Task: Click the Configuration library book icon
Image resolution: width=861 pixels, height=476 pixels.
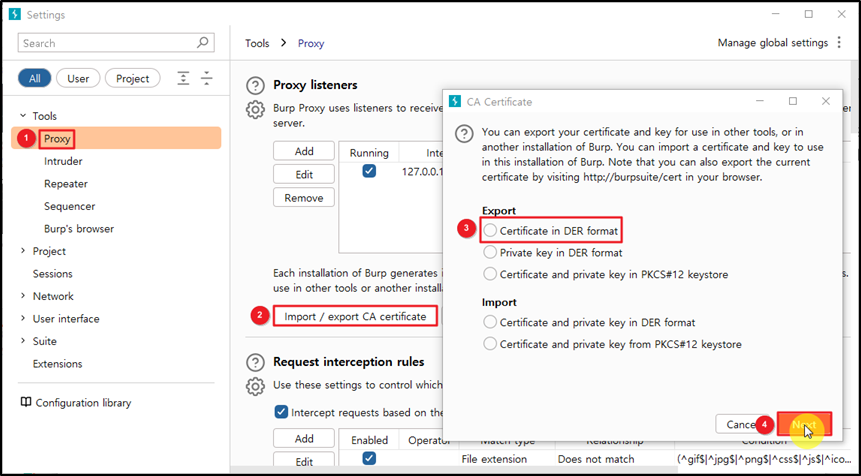Action: 26,402
